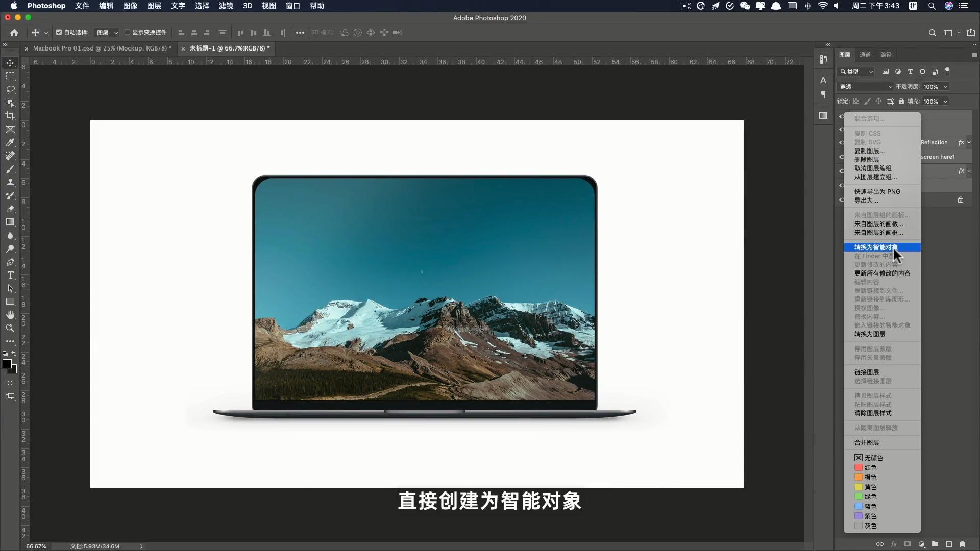Select the Lasso tool
The width and height of the screenshot is (980, 551).
pyautogui.click(x=10, y=89)
